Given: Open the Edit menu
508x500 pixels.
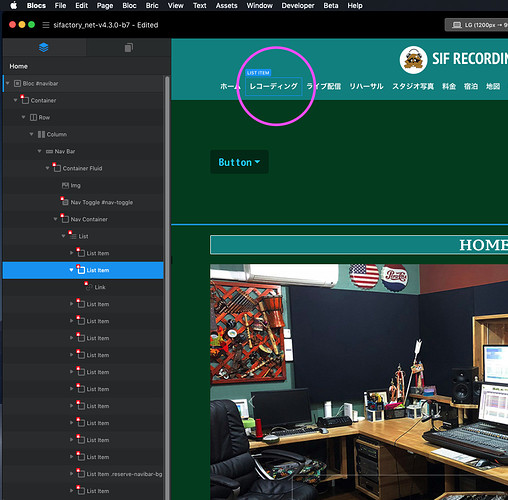Looking at the screenshot, I should [81, 6].
